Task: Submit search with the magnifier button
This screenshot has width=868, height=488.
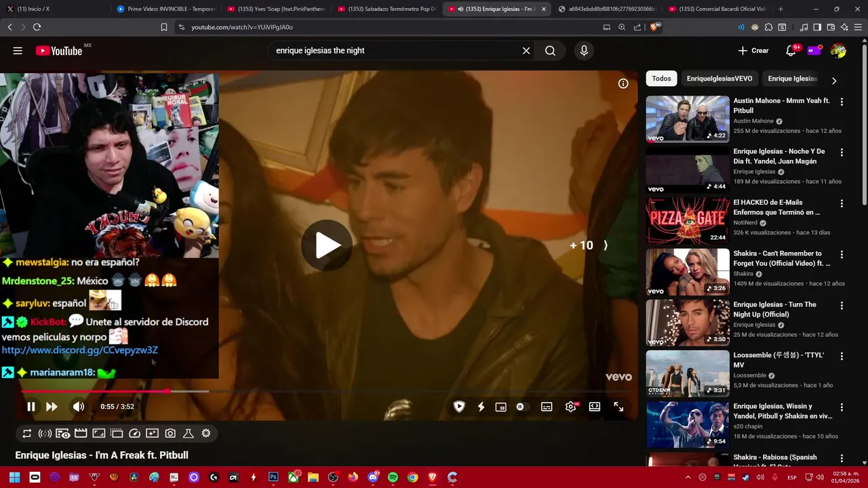Action: [550, 51]
